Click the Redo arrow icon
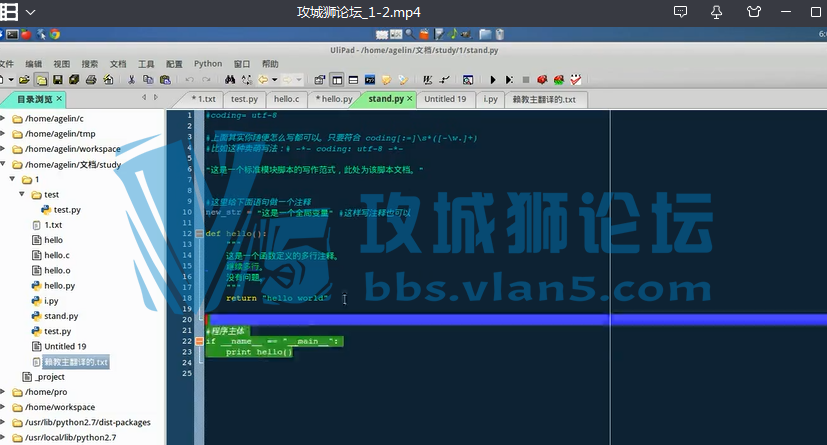Screen dimensions: 827x445 (206, 80)
